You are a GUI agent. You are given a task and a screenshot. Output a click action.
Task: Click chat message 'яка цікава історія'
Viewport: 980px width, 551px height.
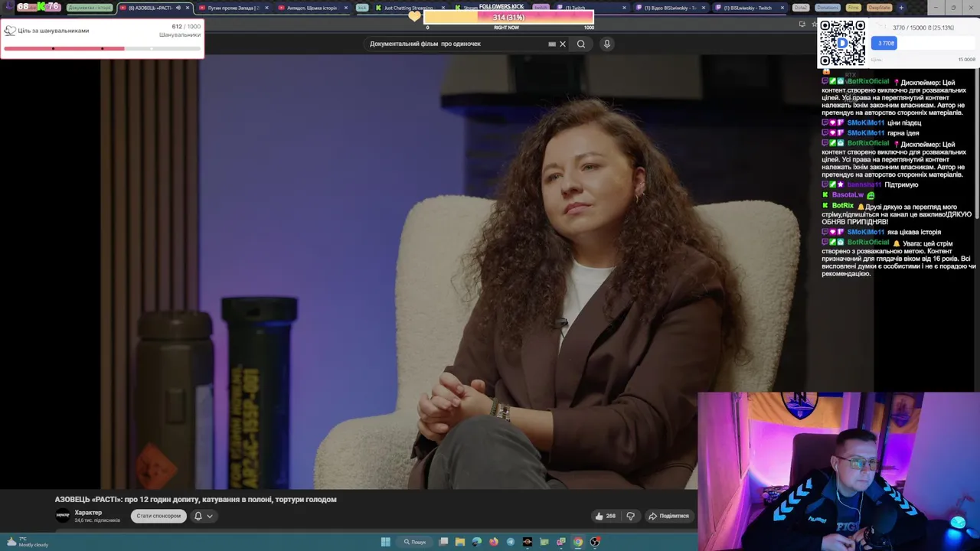coord(915,232)
